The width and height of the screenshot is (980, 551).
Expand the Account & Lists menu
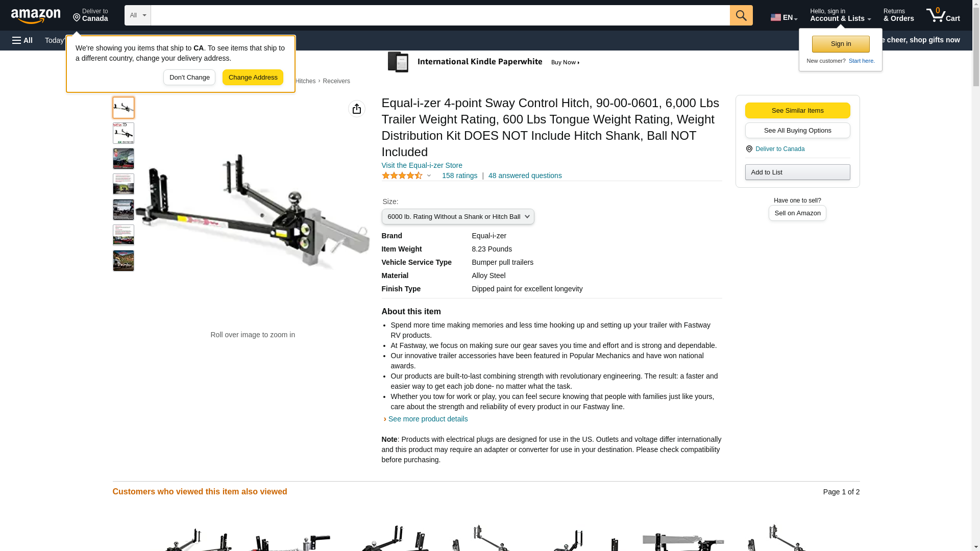840,15
